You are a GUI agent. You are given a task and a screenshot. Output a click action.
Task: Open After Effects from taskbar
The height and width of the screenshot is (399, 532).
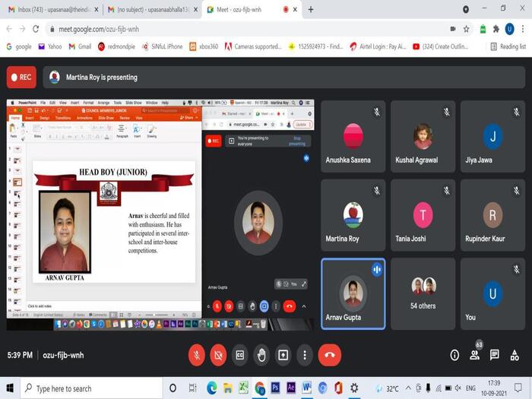291,388
